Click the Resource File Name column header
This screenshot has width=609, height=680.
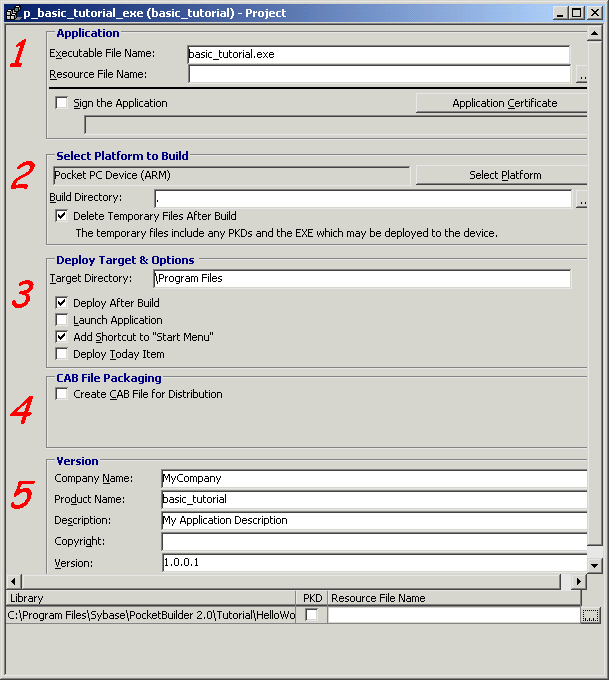pos(454,598)
